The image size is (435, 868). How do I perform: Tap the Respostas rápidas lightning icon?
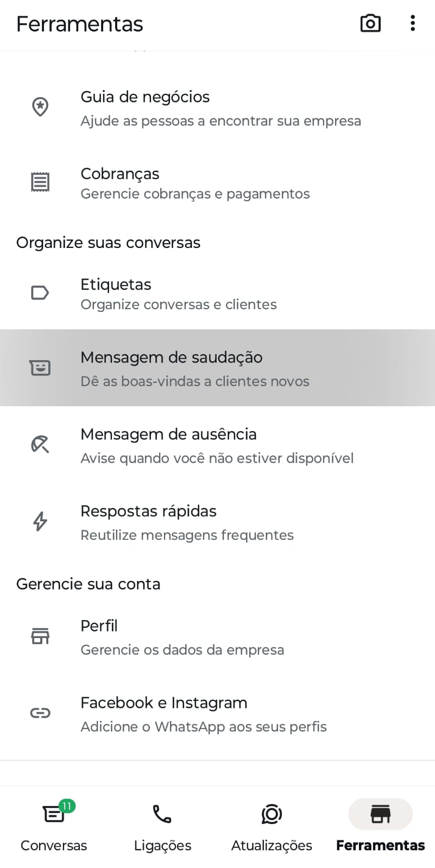(x=40, y=521)
